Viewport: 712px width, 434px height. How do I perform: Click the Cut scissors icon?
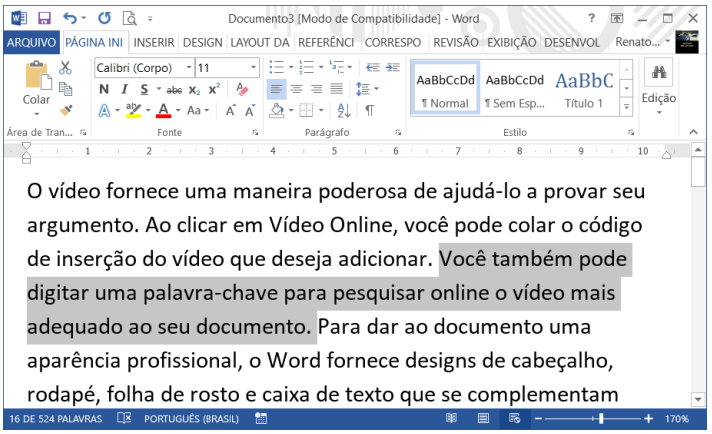click(65, 68)
